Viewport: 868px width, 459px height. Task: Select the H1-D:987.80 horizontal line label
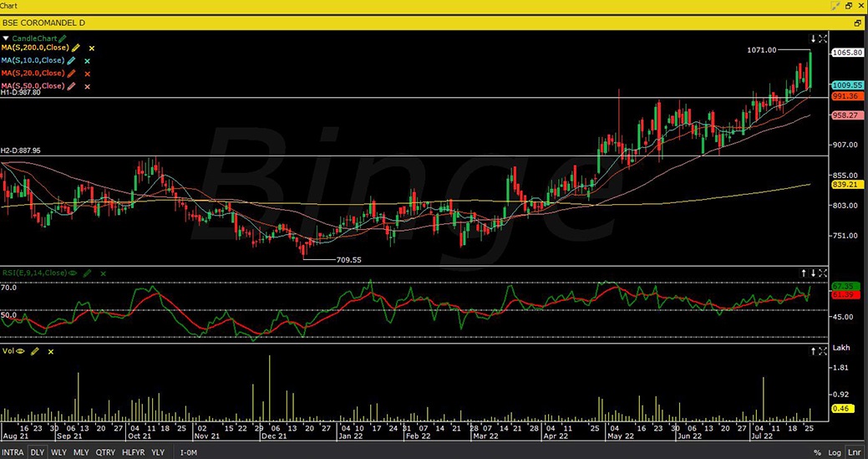click(x=21, y=93)
